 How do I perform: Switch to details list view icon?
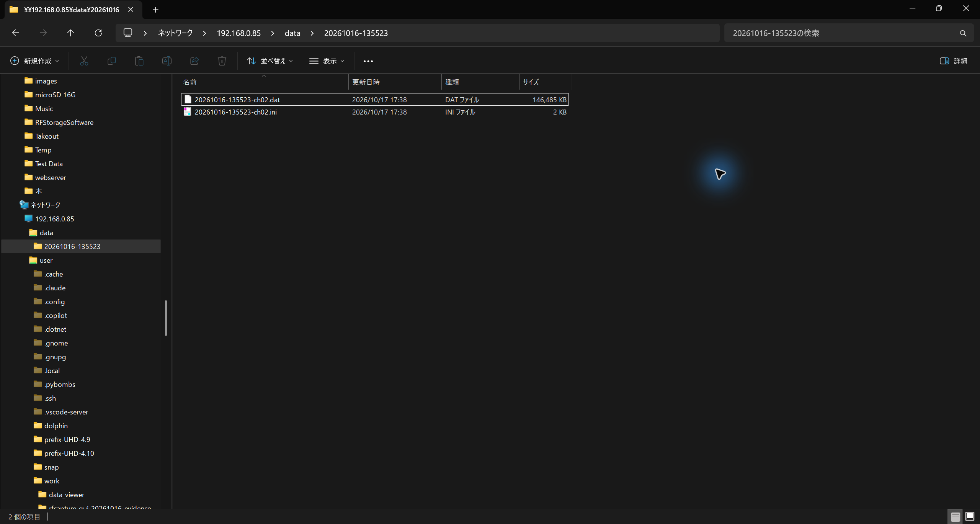955,517
